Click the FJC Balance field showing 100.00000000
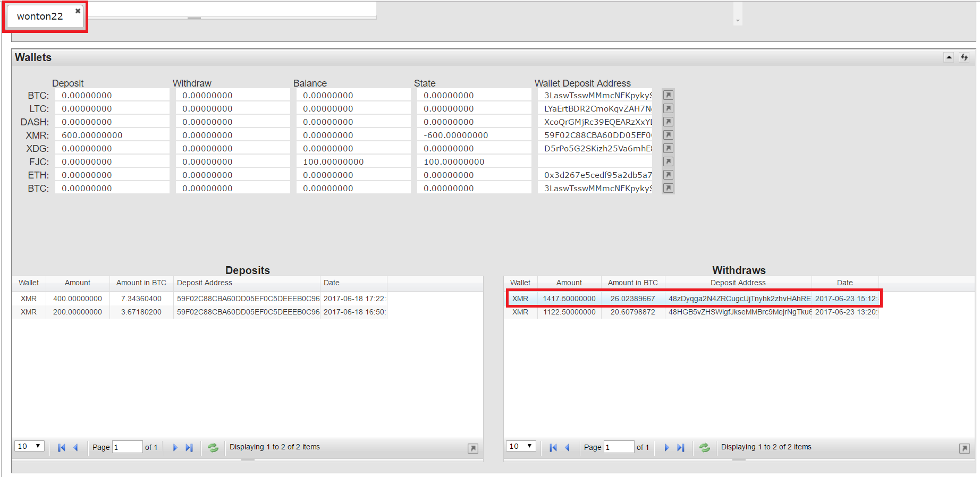The height and width of the screenshot is (477, 980). pos(353,161)
